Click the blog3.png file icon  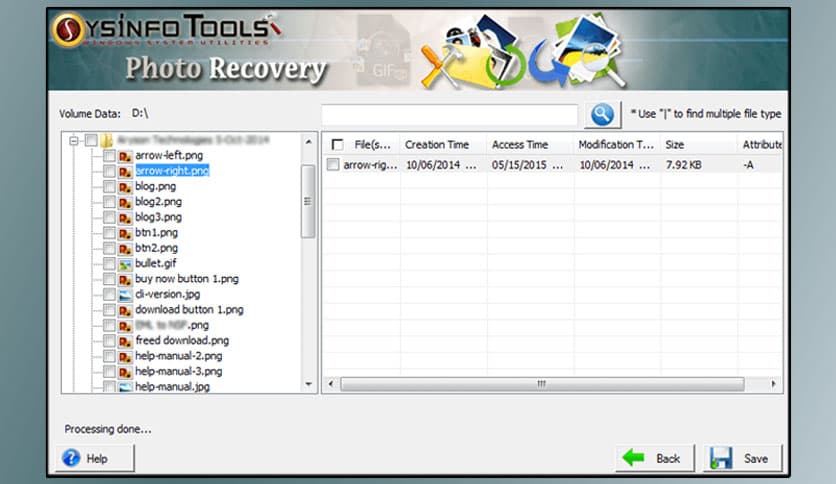125,218
